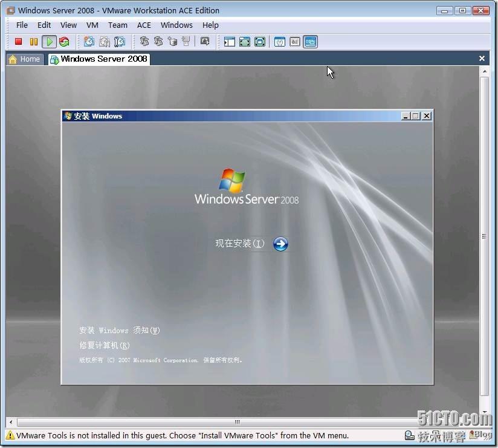Open 安装 Windows 须知(W) link
This screenshot has height=448, width=498.
[x=120, y=331]
